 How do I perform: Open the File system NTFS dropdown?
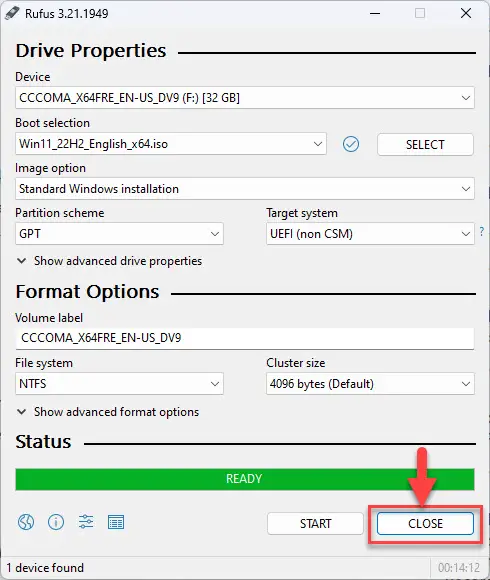click(119, 384)
